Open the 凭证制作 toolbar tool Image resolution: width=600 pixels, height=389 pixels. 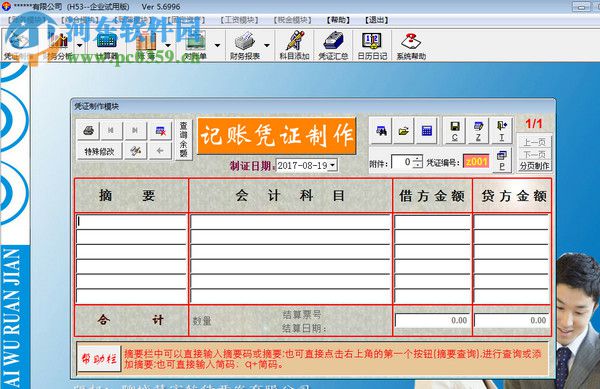(18, 46)
